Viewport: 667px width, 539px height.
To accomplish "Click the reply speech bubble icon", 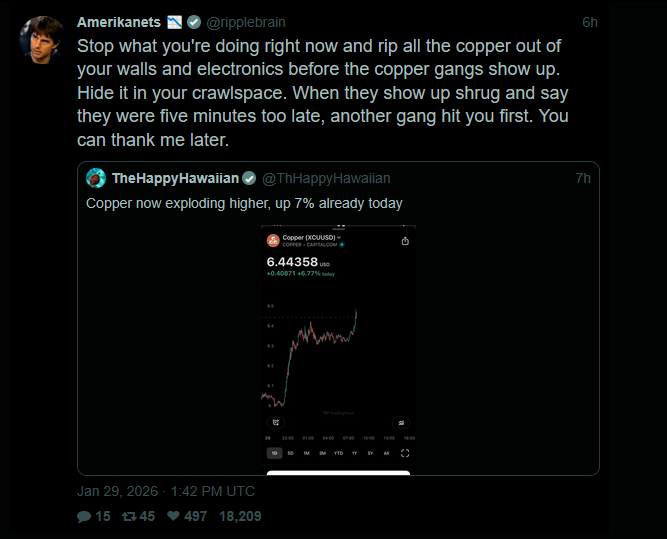I will click(x=84, y=516).
